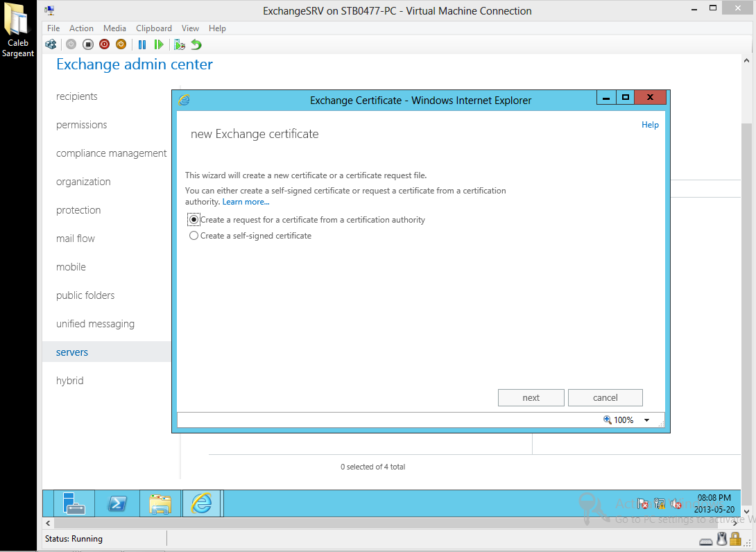Click the green Revert arrow icon

click(x=196, y=44)
